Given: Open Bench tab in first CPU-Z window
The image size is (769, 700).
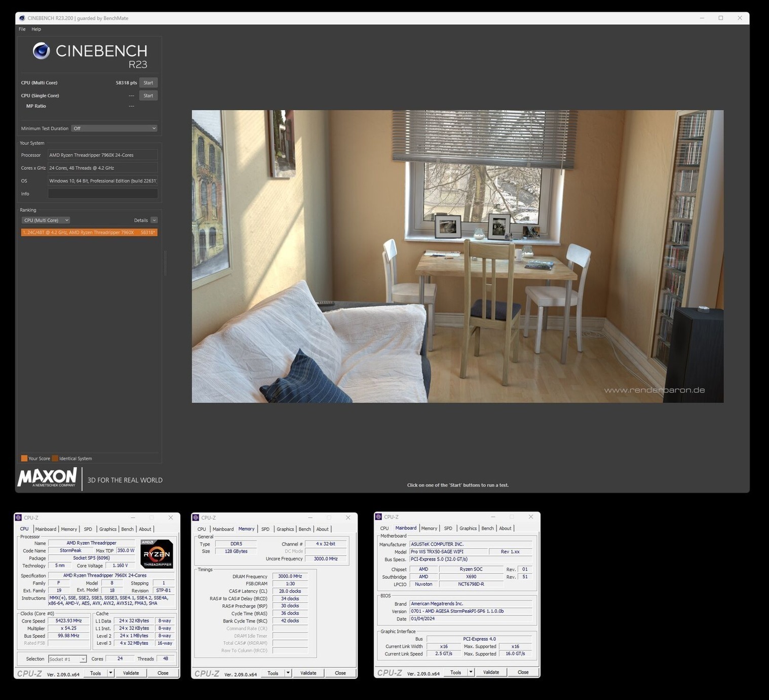Looking at the screenshot, I should tap(127, 529).
